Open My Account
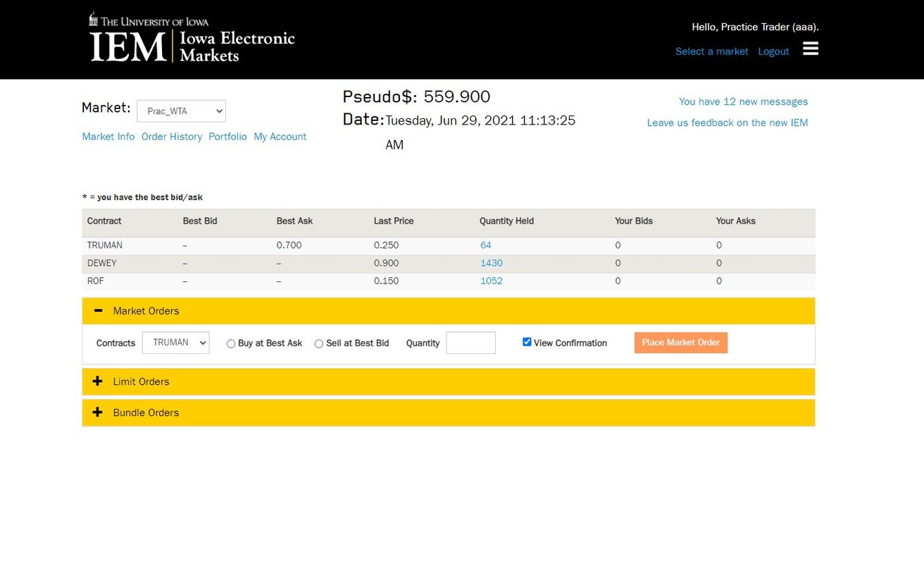The height and width of the screenshot is (570, 924). coord(280,136)
